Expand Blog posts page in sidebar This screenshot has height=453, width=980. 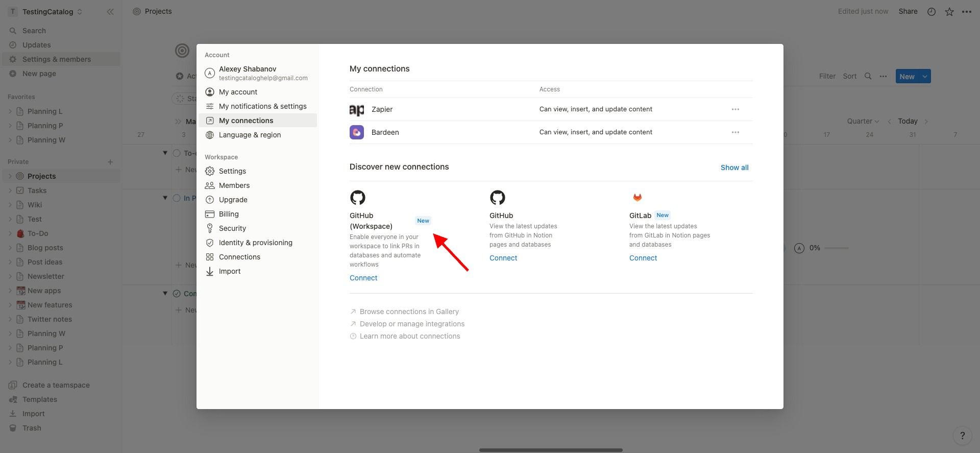[10, 248]
